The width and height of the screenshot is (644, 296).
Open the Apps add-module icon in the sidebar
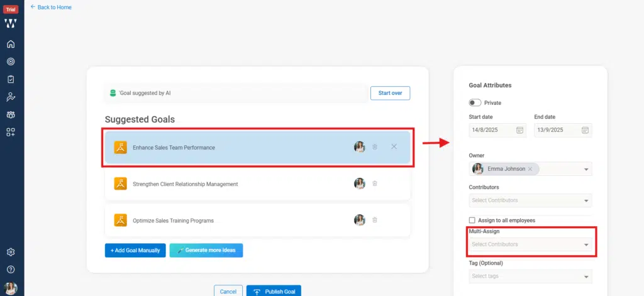11,132
